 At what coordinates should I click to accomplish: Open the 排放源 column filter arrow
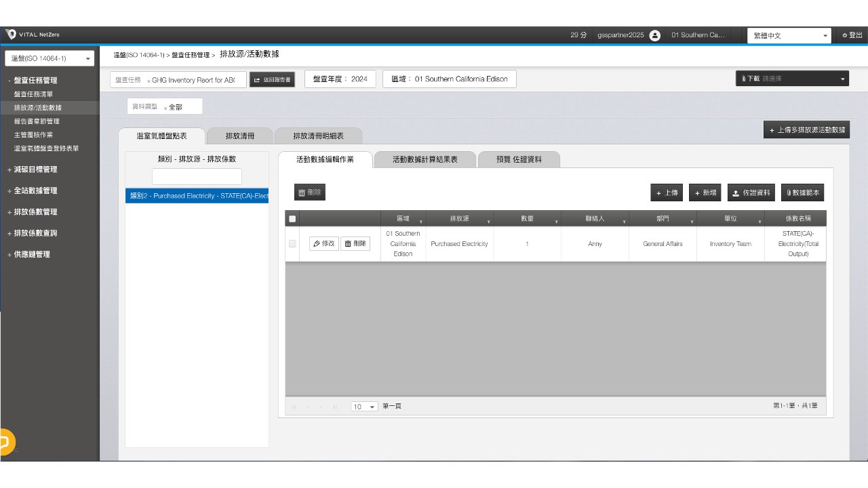pyautogui.click(x=488, y=222)
